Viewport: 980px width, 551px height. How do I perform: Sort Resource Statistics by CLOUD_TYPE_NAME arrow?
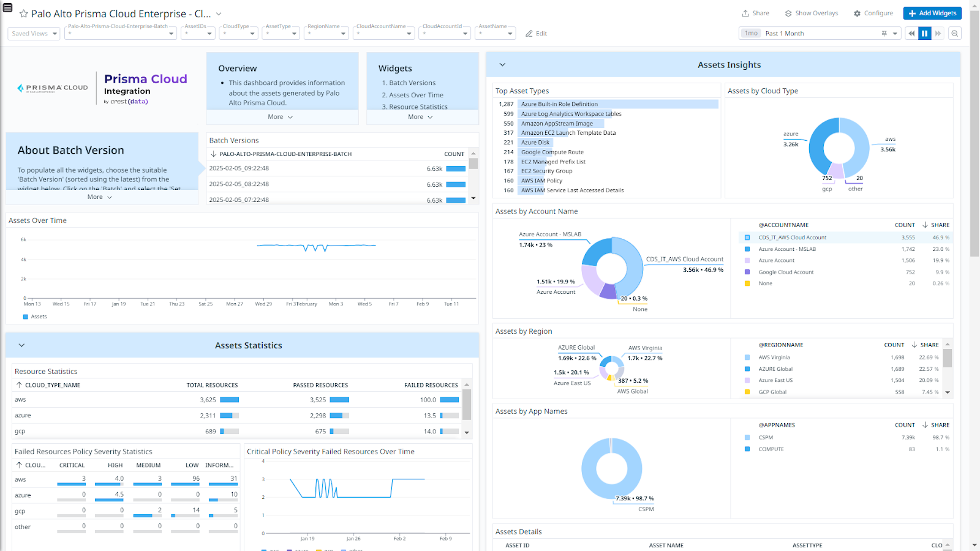pos(19,385)
